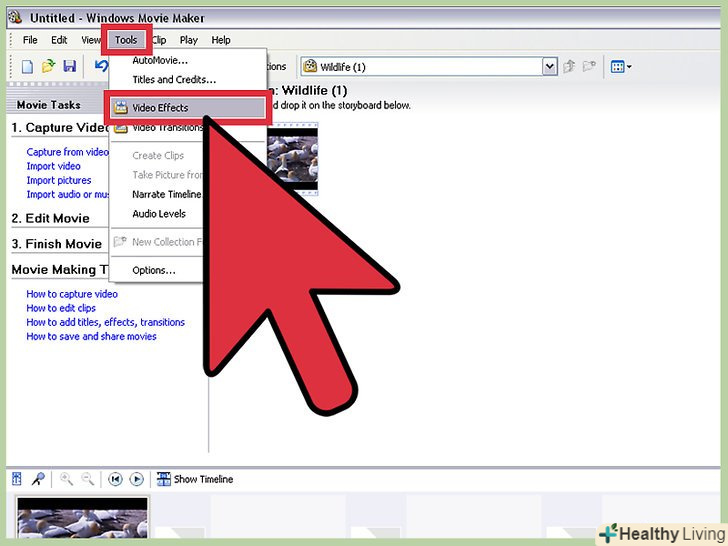Click the Narrate Timeline microphone icon
Image resolution: width=728 pixels, height=546 pixels.
click(38, 479)
